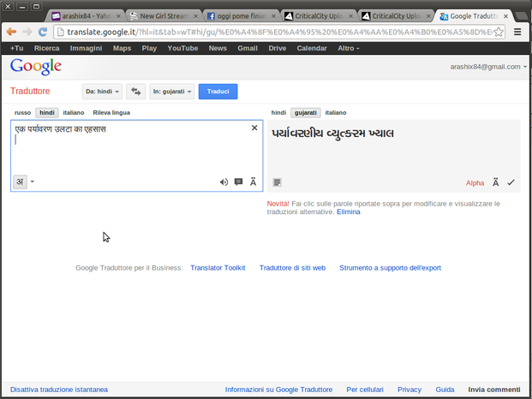
Task: Open Informazioni su Google Traduttore
Action: pos(278,390)
